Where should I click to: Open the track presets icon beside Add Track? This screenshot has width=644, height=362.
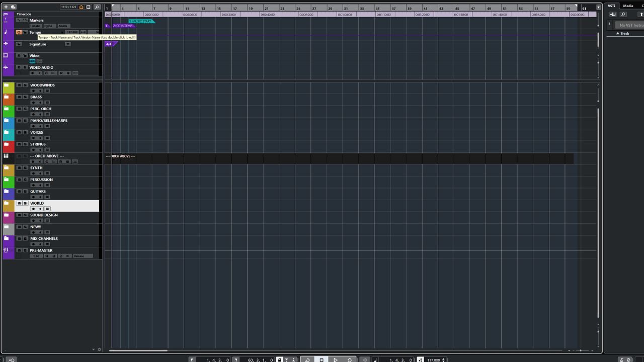[13, 7]
